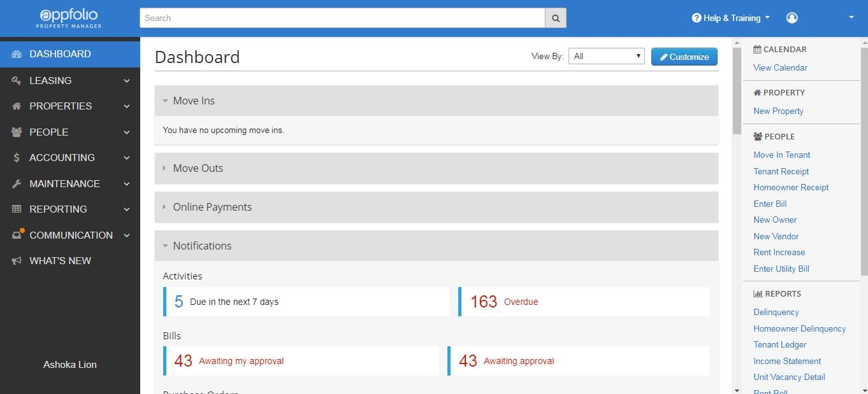Open the user profile avatar icon

click(x=792, y=18)
